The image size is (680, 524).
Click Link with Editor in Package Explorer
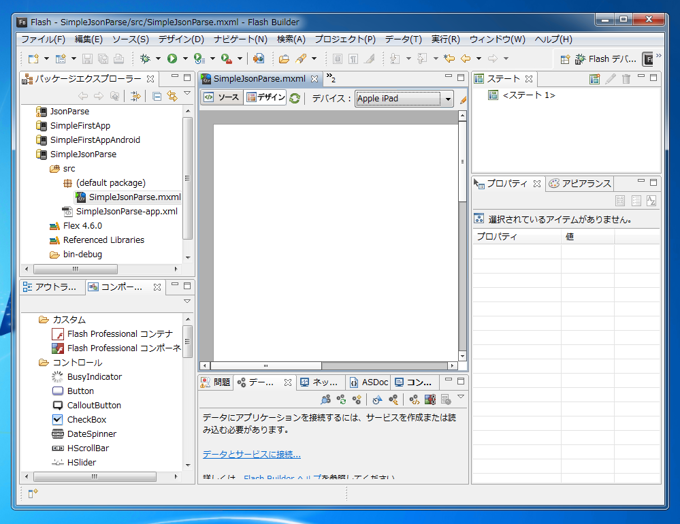tap(172, 96)
